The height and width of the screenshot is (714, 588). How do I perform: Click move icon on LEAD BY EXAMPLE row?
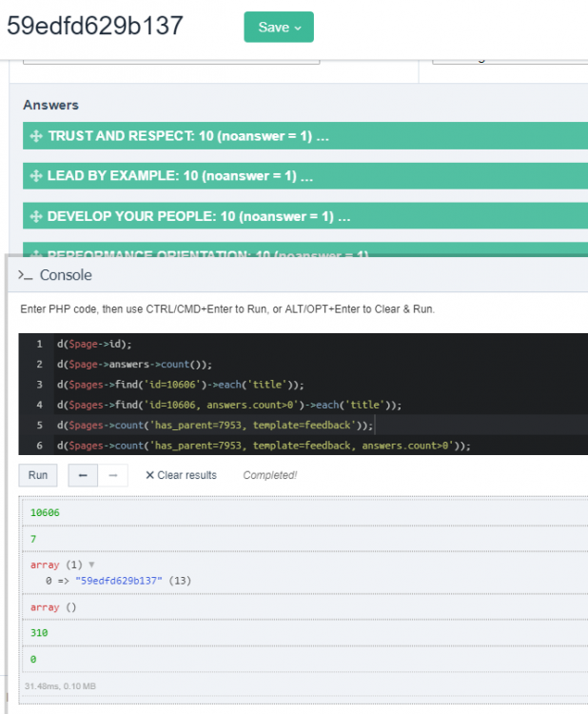(x=36, y=176)
